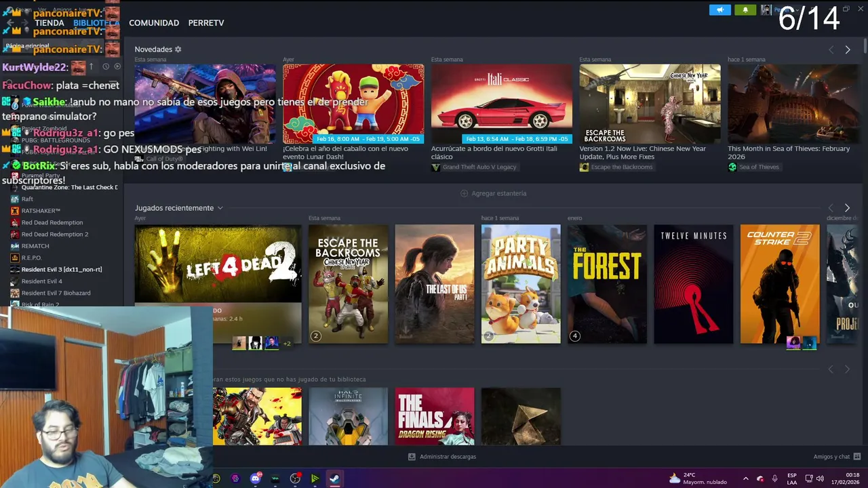Show hidden tray icons chevron

point(745,479)
